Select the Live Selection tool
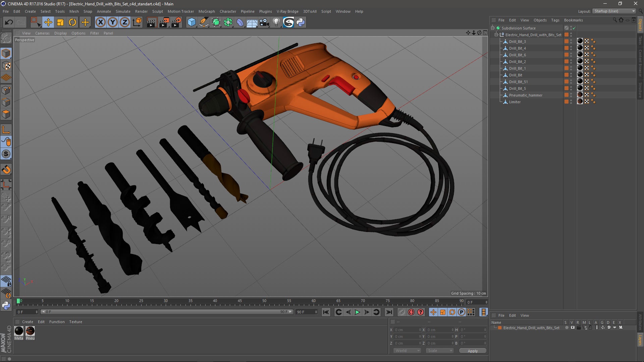Image resolution: width=644 pixels, height=362 pixels. [x=36, y=22]
